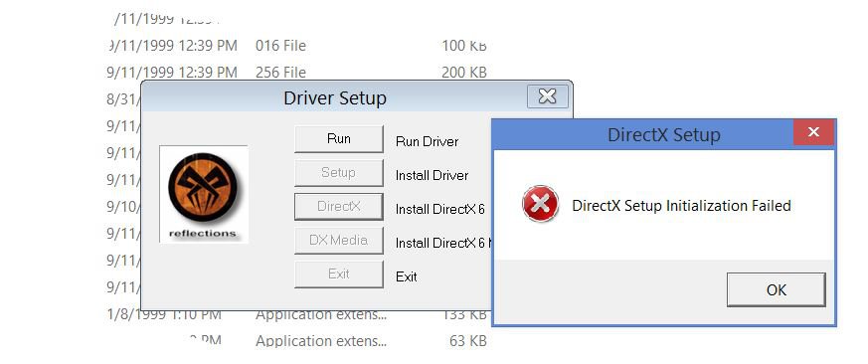Viewport: 868px width, 364px height.
Task: Click the Run button
Action: tap(339, 139)
